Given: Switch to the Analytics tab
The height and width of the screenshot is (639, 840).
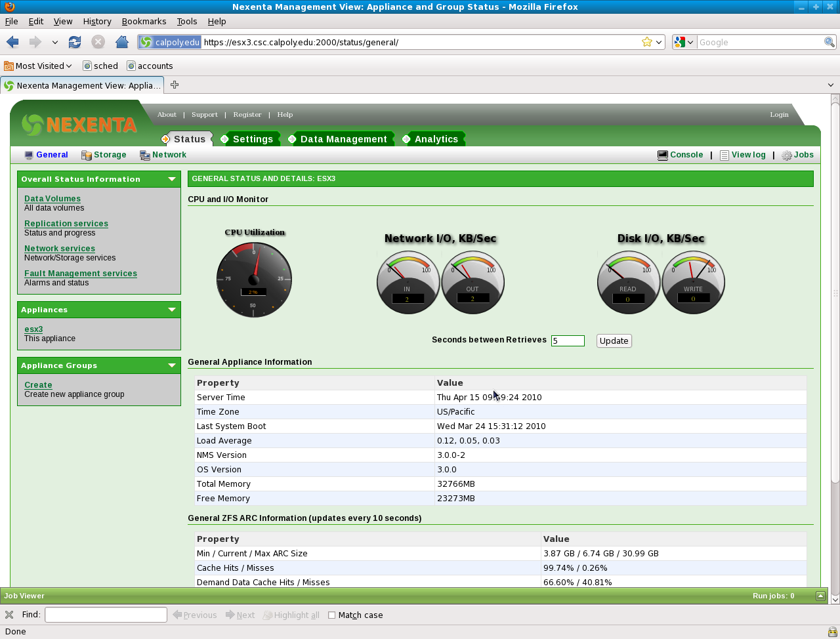Looking at the screenshot, I should click(435, 139).
